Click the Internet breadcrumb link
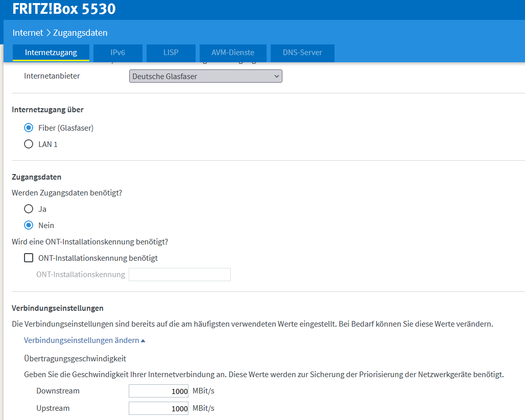 pos(28,33)
